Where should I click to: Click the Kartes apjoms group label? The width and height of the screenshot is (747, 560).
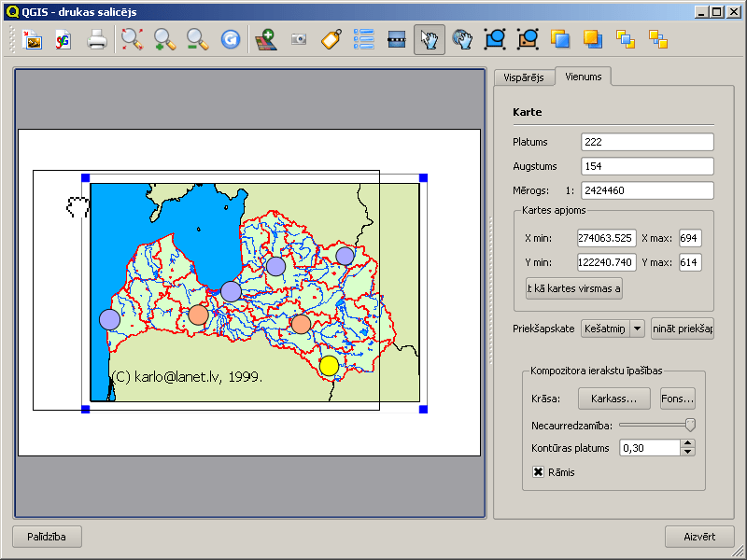(x=554, y=210)
